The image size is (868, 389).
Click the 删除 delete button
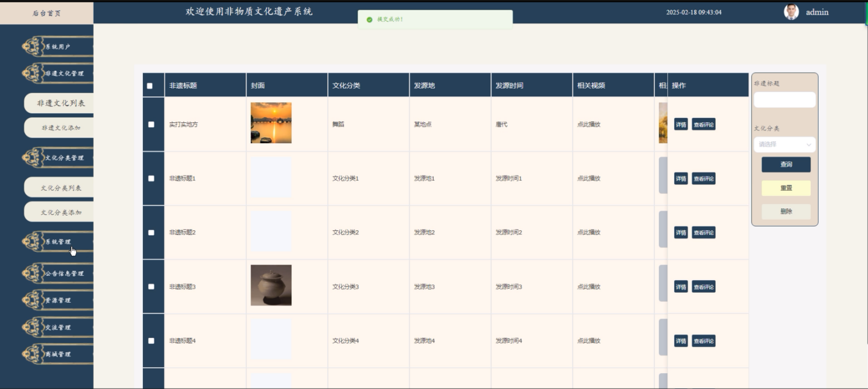tap(786, 211)
